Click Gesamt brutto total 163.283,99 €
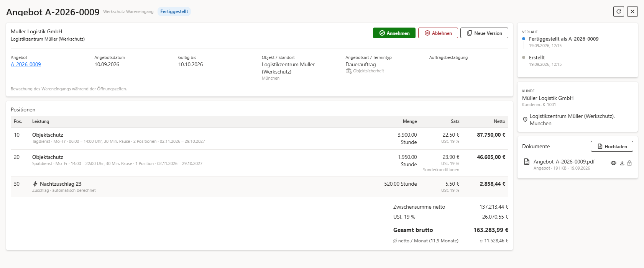Screen dimensions: 644x268 [491, 230]
